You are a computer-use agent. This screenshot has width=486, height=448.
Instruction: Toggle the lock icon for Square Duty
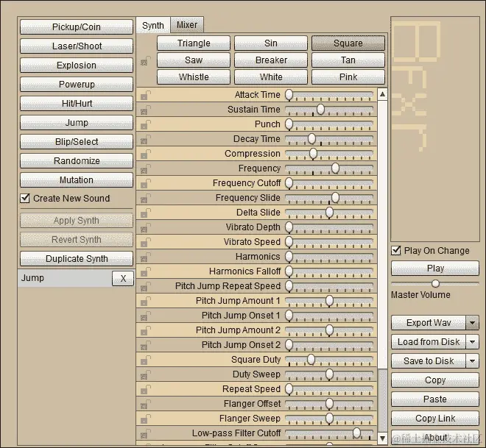coord(145,360)
